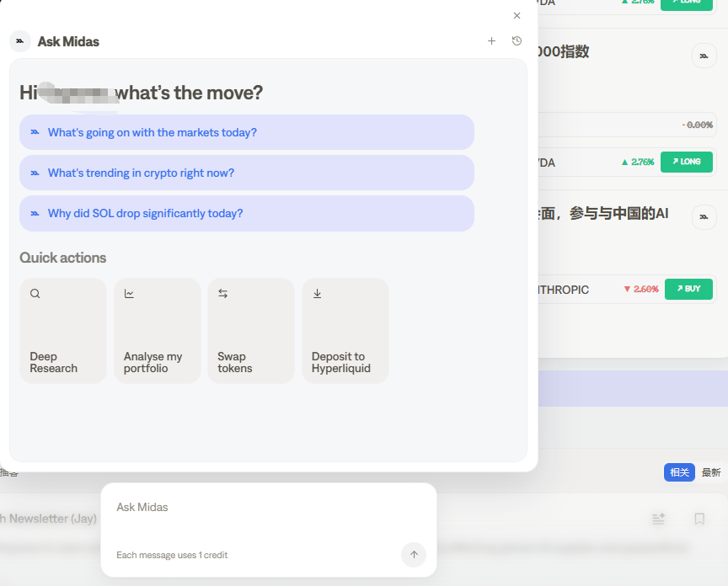Select the trending in crypto suggestion

pyautogui.click(x=247, y=173)
